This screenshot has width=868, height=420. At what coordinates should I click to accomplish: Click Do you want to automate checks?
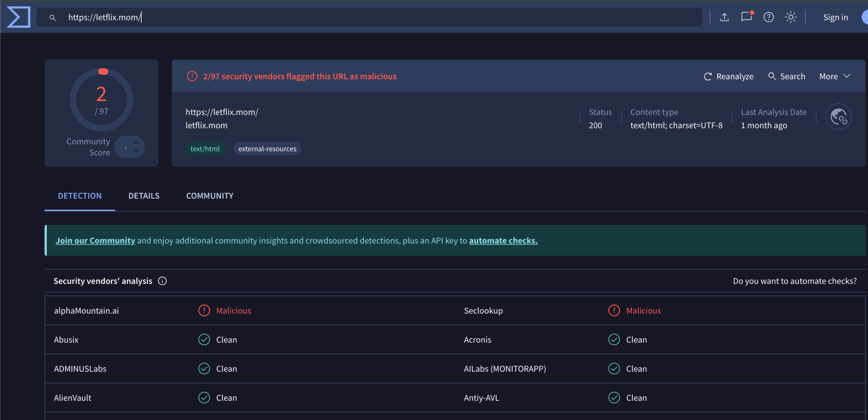point(795,281)
